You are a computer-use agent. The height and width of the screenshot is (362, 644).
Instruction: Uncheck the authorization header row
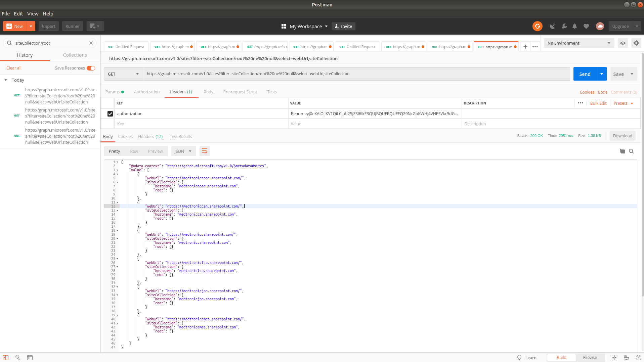click(110, 114)
